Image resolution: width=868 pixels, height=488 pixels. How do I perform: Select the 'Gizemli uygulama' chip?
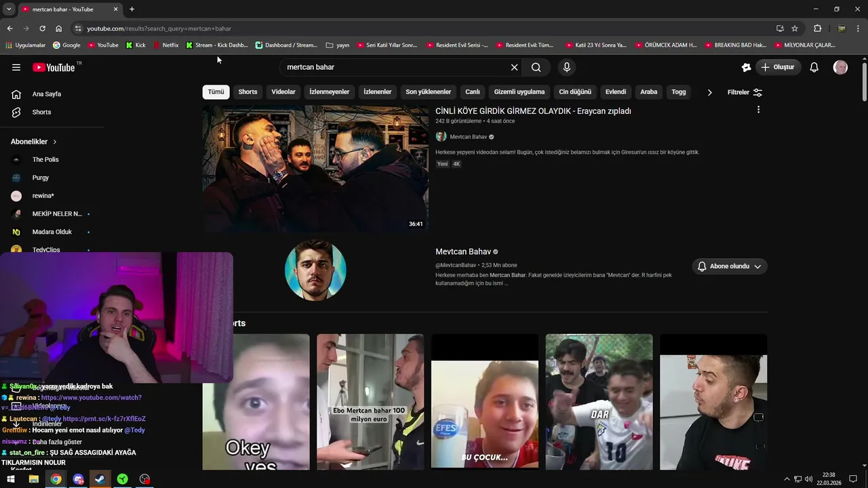tap(519, 91)
